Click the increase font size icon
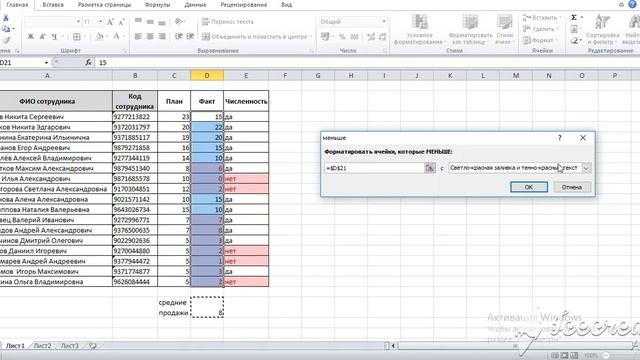The height and width of the screenshot is (360, 640). pos(110,22)
